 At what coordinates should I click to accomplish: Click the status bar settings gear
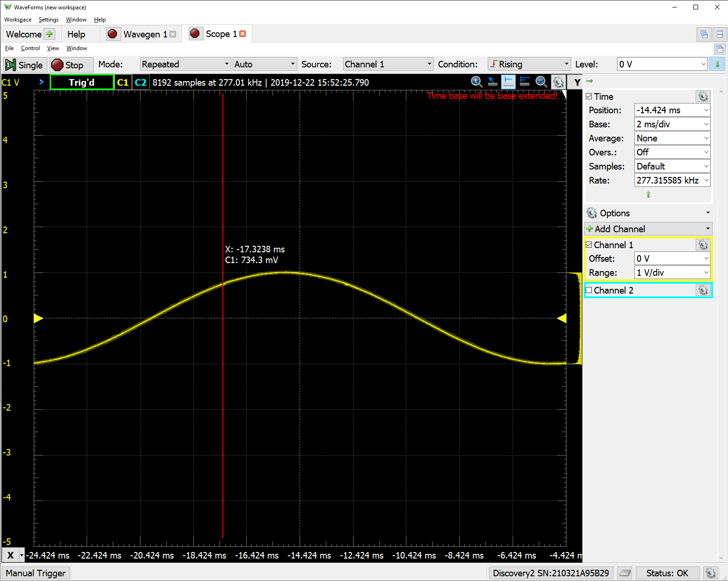pos(711,573)
